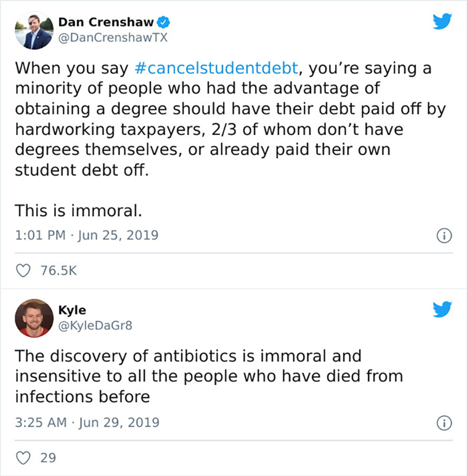Screen dimensions: 467x476
Task: Click the 'This is immoral.' tweet text
Action: click(x=78, y=211)
